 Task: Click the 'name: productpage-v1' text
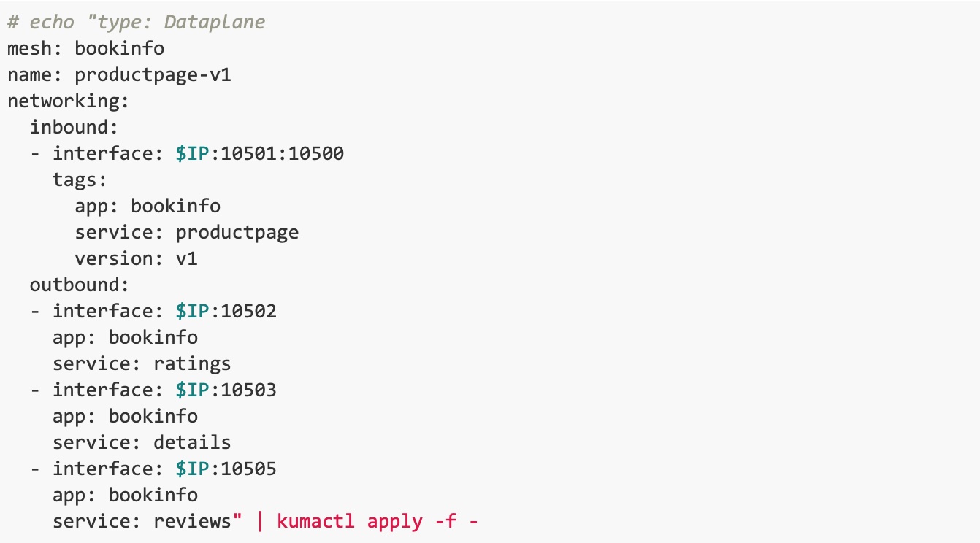click(x=119, y=74)
